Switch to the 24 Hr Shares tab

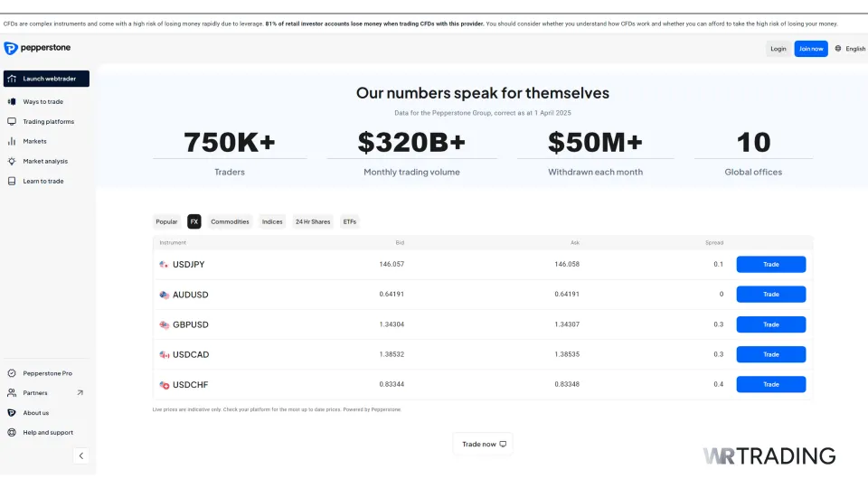coord(313,221)
